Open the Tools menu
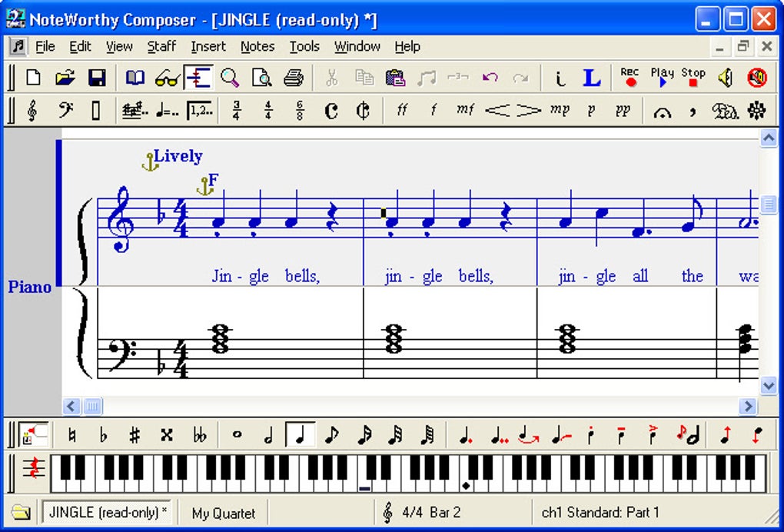Viewport: 784px width, 532px height. point(304,47)
